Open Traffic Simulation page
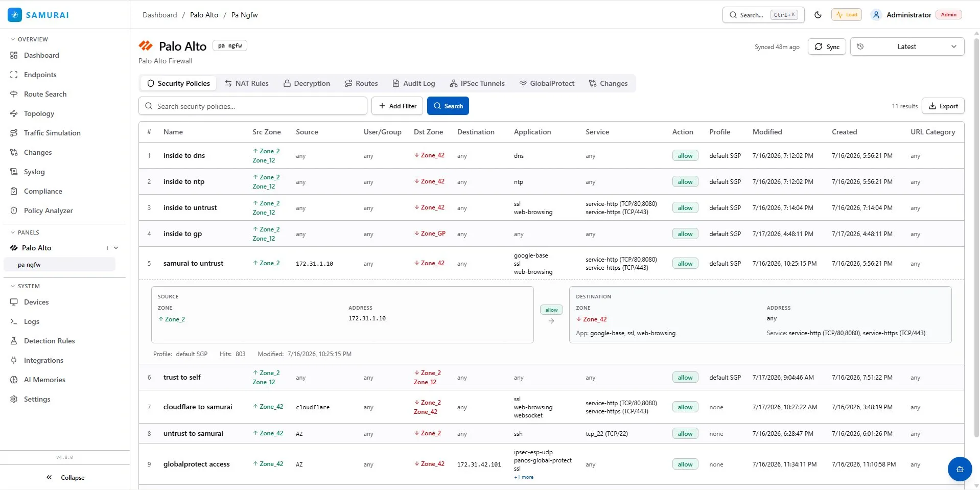Screen dimensions: 980x490 (x=52, y=133)
